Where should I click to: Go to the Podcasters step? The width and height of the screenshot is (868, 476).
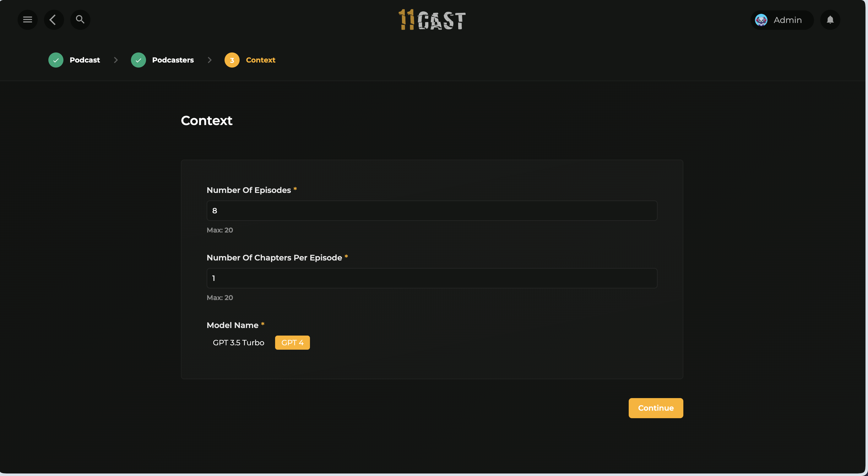[173, 60]
